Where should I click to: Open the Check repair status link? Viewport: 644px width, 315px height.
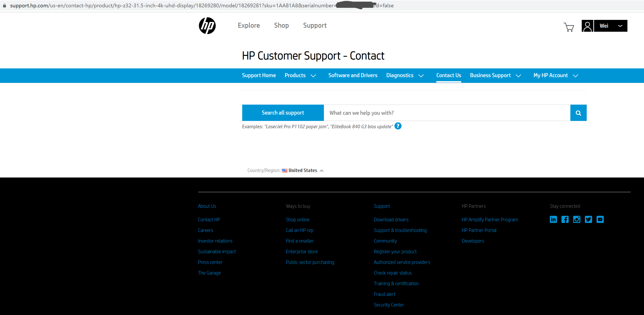pyautogui.click(x=393, y=273)
